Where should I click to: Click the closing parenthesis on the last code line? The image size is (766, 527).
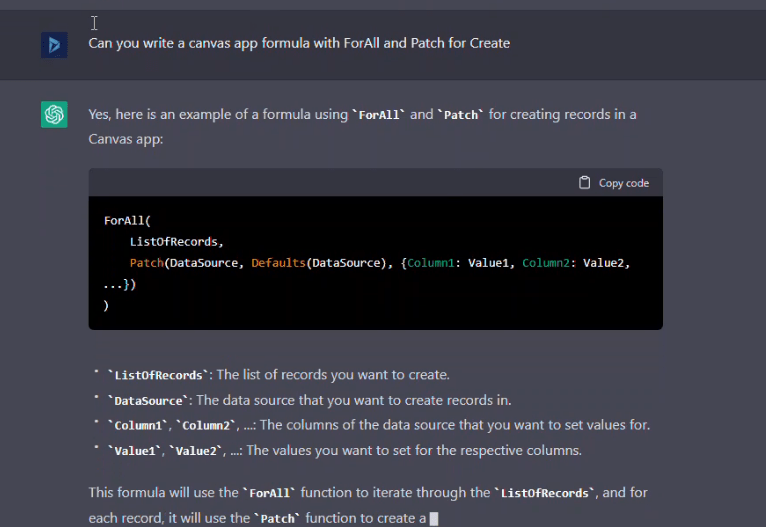(106, 305)
